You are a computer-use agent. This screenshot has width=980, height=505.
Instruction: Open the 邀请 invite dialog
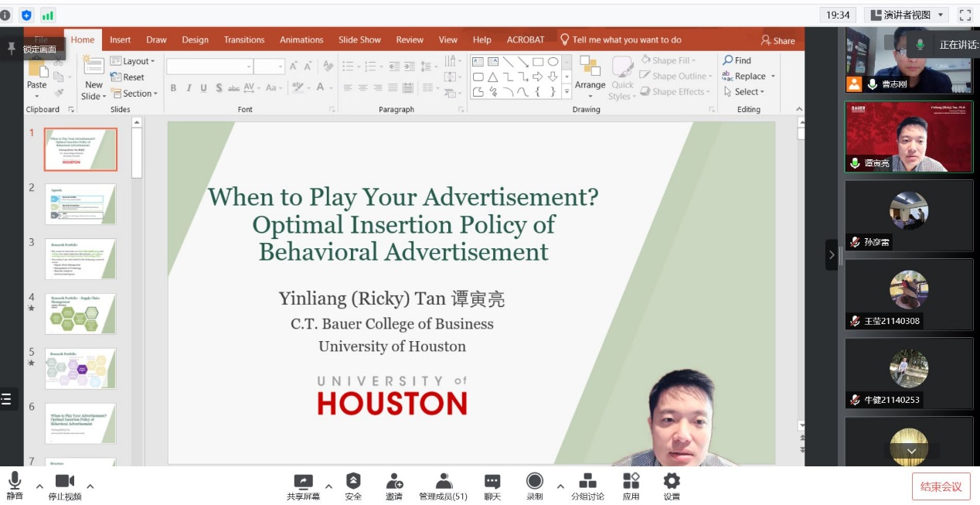[394, 486]
